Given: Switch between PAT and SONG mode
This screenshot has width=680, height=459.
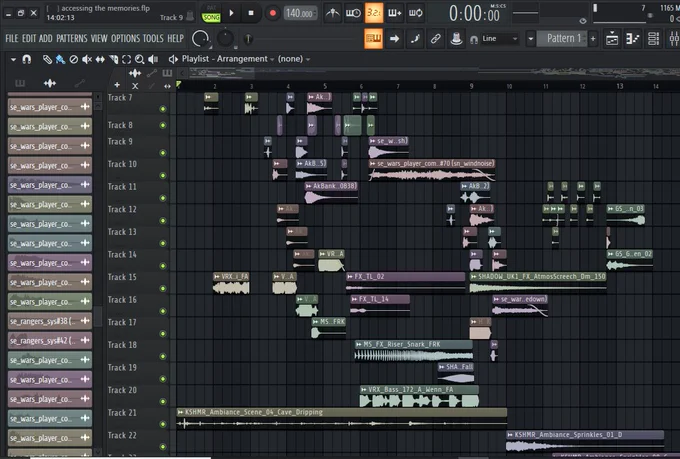Looking at the screenshot, I should click(x=211, y=14).
